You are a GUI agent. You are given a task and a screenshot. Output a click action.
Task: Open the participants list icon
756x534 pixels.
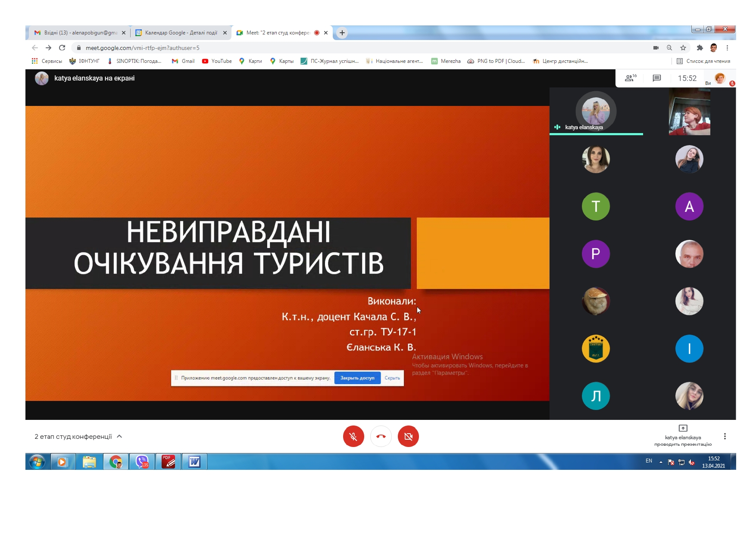coord(630,78)
